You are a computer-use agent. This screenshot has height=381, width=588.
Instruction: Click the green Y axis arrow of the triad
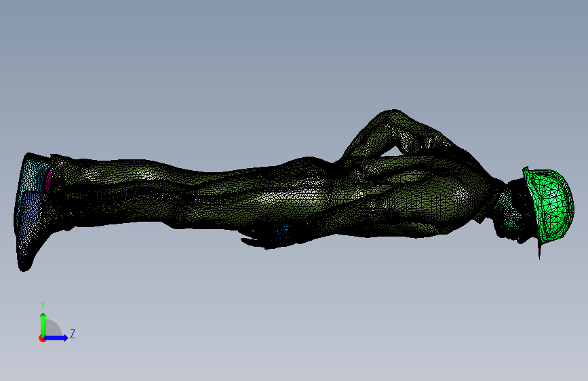tap(43, 324)
